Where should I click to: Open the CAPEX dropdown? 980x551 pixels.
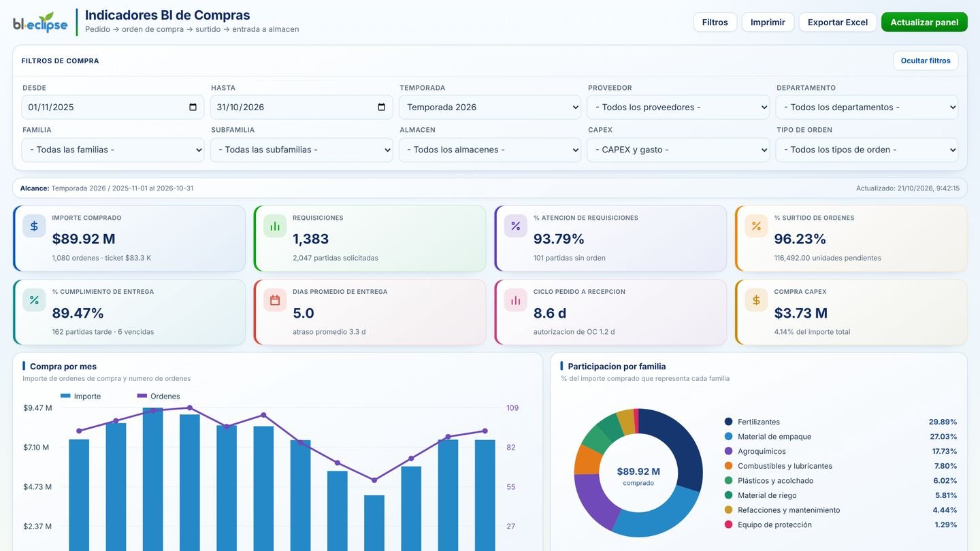679,150
